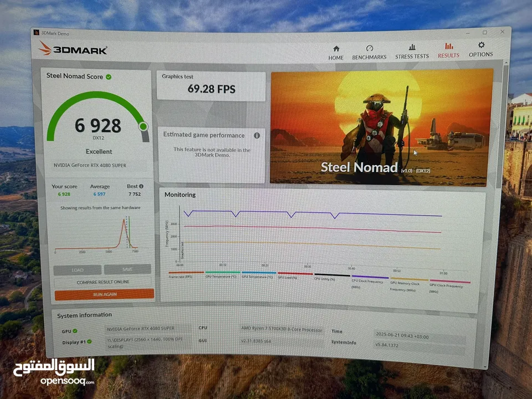Toggle CPU Clock Frequency legend series
This screenshot has height=399, width=532.
point(370,282)
